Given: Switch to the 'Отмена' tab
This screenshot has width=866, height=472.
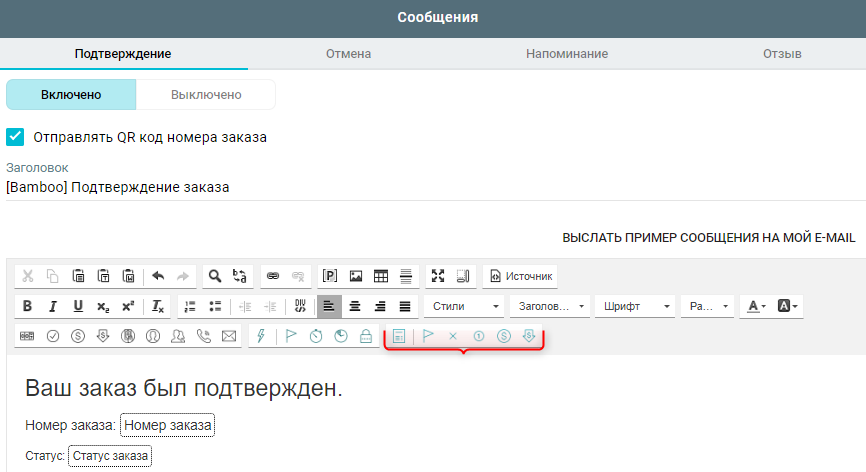Looking at the screenshot, I should click(x=348, y=54).
